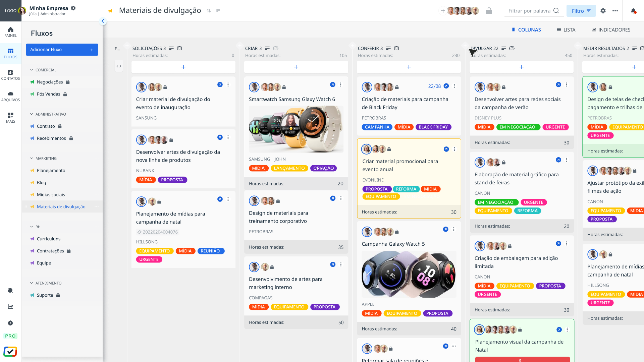The height and width of the screenshot is (362, 644).
Task: Switch to INDICADORES view tab
Action: click(x=611, y=29)
